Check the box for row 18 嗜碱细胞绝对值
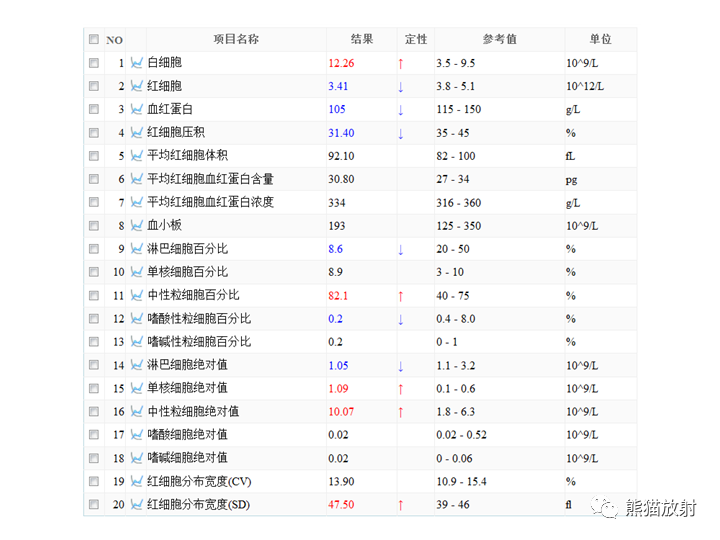Viewport: 720px width, 540px height. pos(94,458)
